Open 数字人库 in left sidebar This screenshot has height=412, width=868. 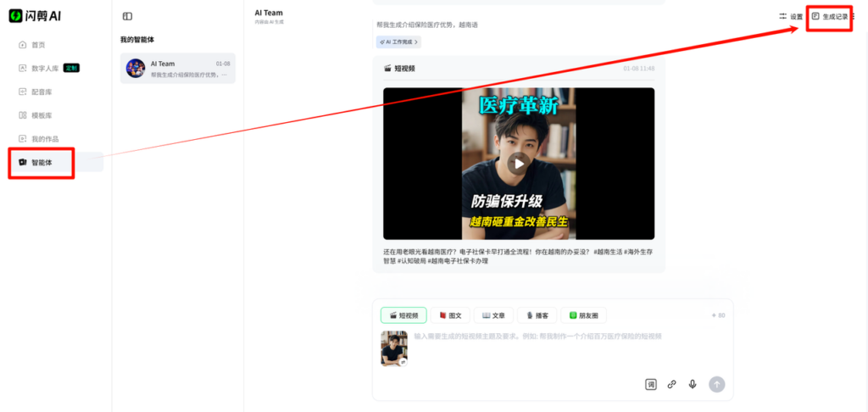44,68
